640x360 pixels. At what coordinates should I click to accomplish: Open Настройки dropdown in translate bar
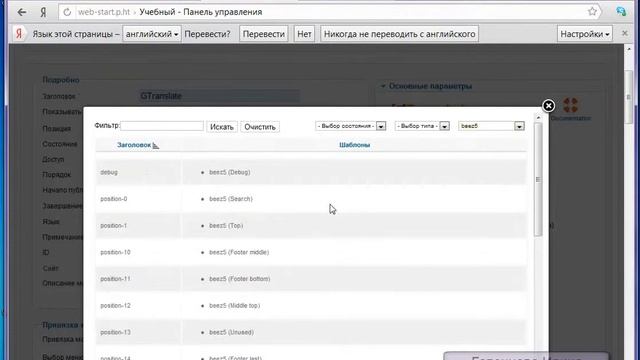point(585,34)
